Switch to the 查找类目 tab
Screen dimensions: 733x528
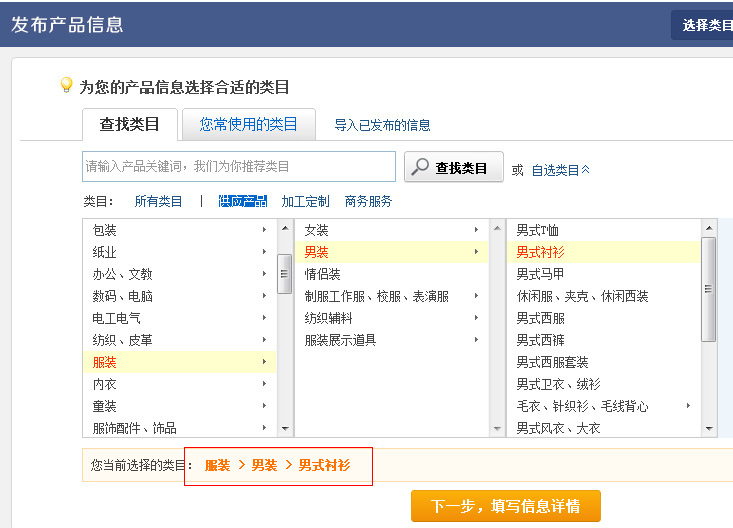(x=130, y=124)
